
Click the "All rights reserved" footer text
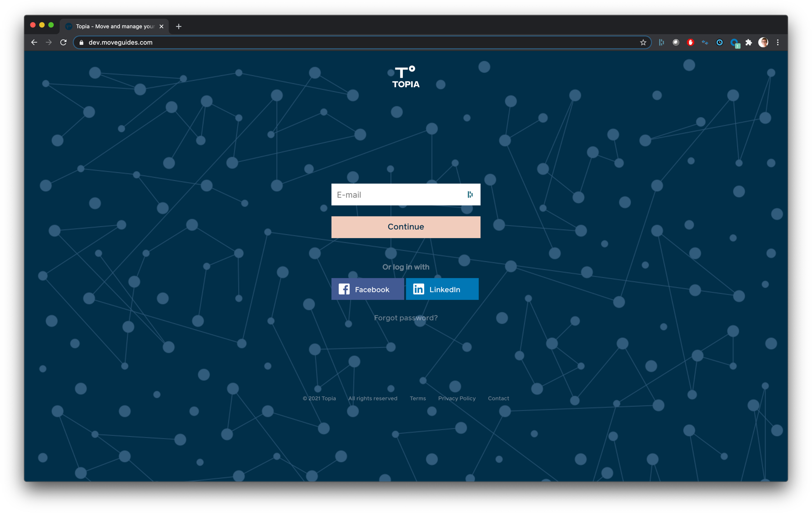coord(373,398)
